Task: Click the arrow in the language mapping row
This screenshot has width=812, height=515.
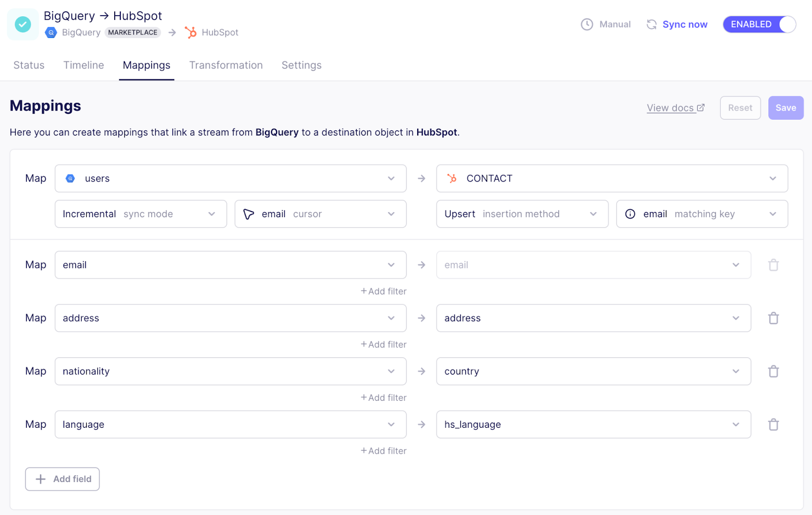Action: pyautogui.click(x=421, y=425)
